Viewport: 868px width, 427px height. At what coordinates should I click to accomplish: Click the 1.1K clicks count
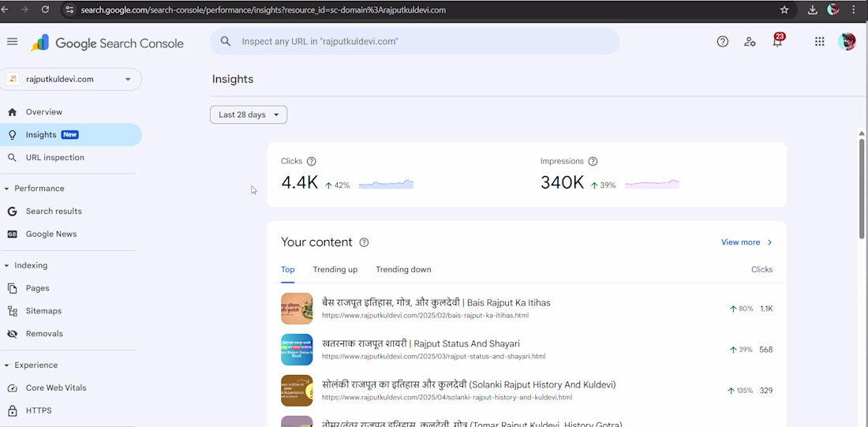point(766,309)
